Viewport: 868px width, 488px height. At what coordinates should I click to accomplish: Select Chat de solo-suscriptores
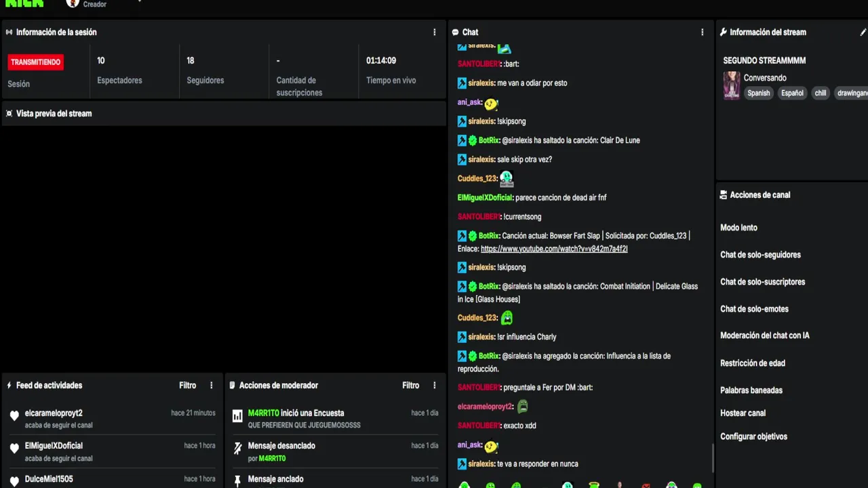tap(762, 282)
